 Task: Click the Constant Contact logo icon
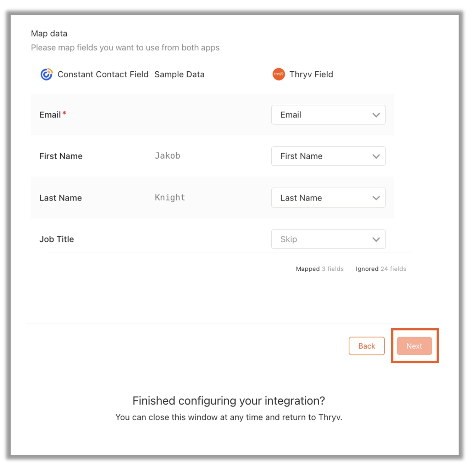[x=46, y=75]
